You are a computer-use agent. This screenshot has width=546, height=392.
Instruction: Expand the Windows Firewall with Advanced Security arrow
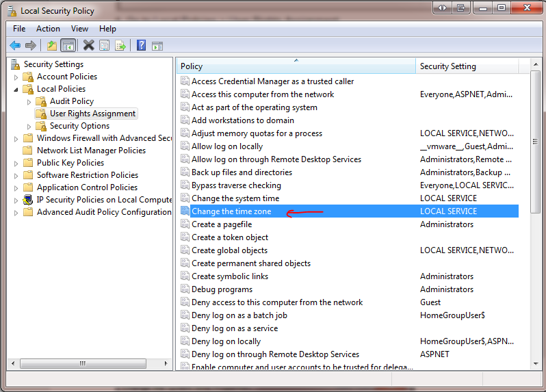coord(16,139)
